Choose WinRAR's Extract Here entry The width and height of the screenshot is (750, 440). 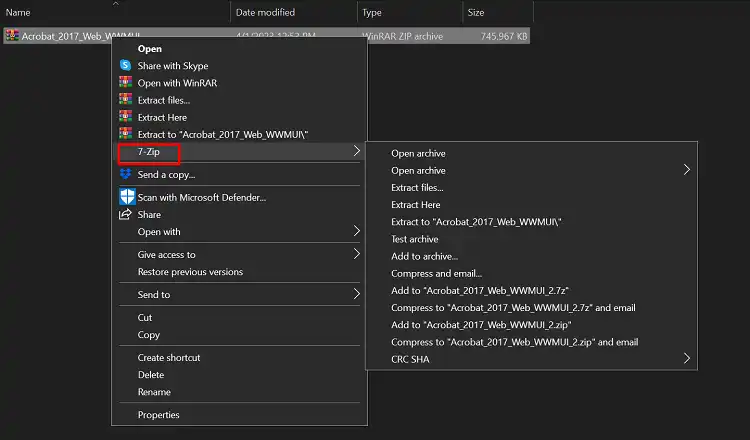coord(162,118)
